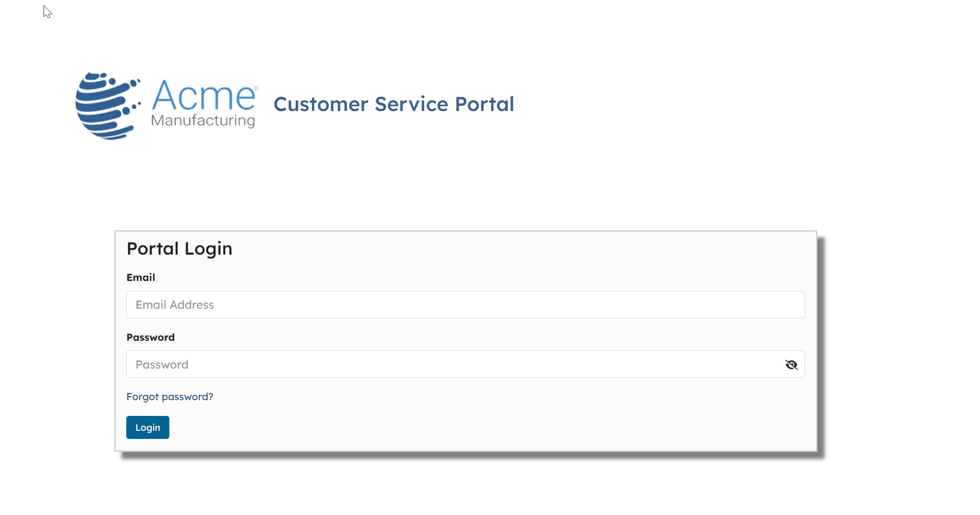Image resolution: width=980 pixels, height=515 pixels.
Task: Click the Password placeholder text
Action: 162,365
